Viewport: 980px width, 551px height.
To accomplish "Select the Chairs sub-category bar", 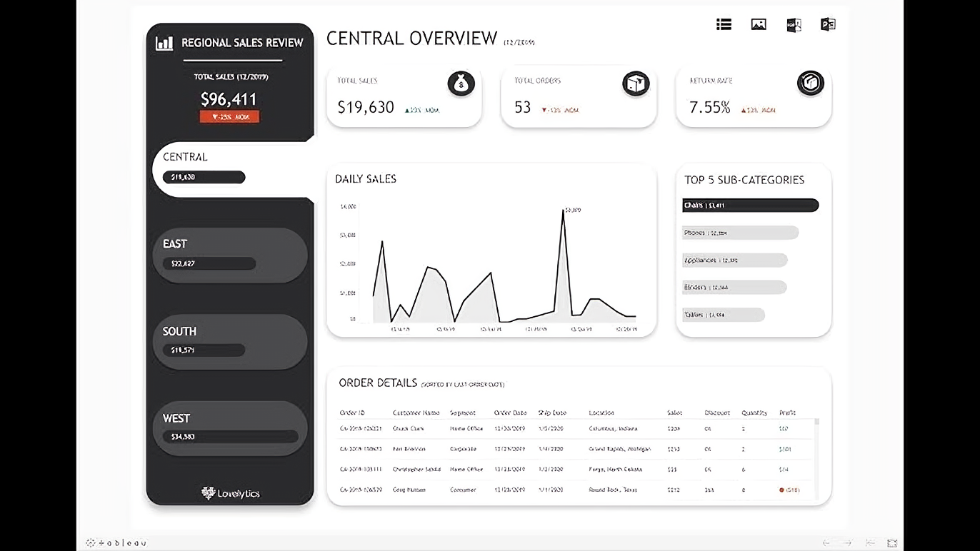I will pos(750,206).
